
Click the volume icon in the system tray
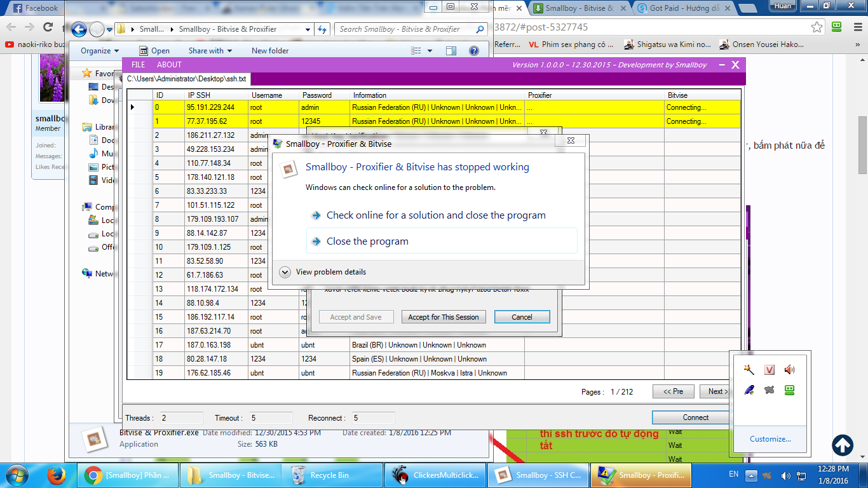(785, 475)
